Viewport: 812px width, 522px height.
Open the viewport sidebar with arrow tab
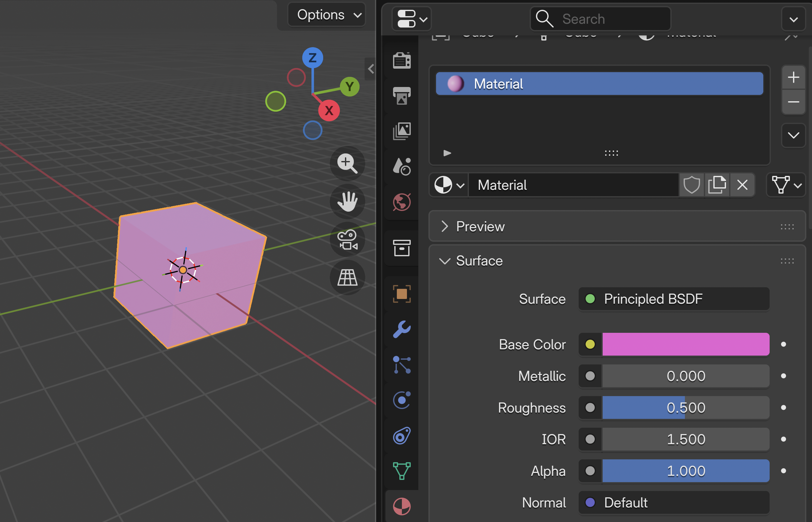tap(371, 69)
